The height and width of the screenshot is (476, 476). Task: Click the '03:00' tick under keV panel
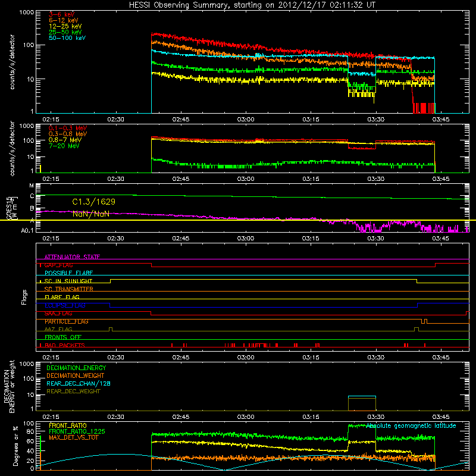tap(246, 120)
